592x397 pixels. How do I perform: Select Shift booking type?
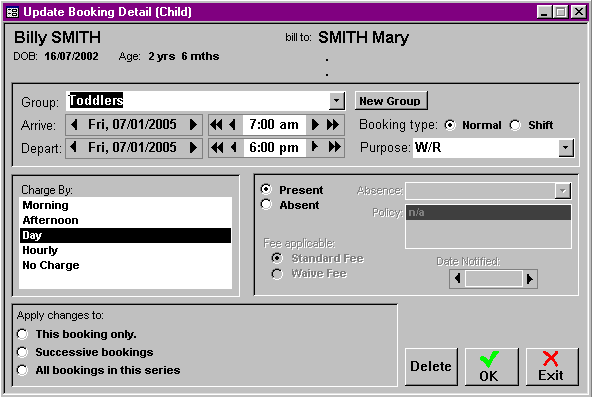click(x=515, y=125)
